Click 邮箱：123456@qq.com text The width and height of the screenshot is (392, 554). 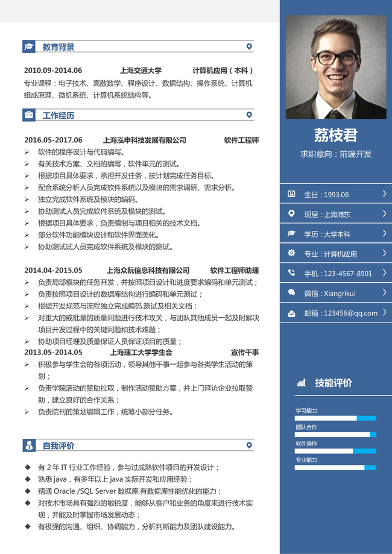pyautogui.click(x=341, y=313)
